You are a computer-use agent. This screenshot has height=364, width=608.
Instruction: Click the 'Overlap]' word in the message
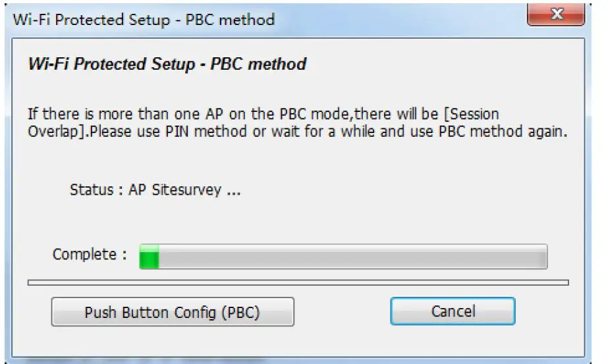(57, 130)
